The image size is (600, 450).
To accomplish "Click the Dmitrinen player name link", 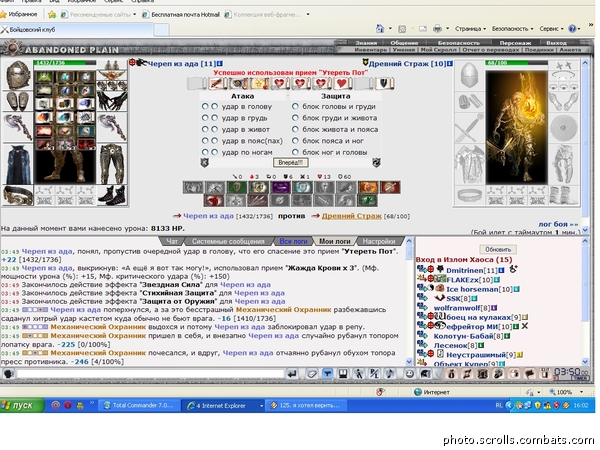I will click(466, 271).
